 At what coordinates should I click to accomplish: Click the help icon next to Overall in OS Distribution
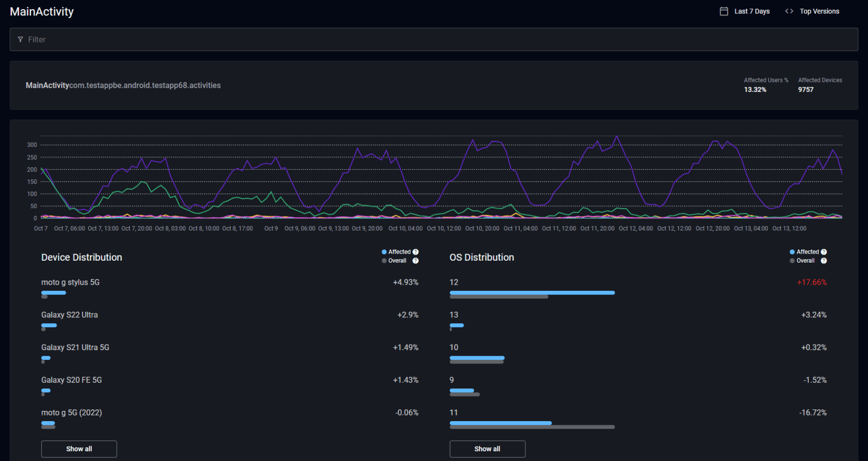point(823,261)
